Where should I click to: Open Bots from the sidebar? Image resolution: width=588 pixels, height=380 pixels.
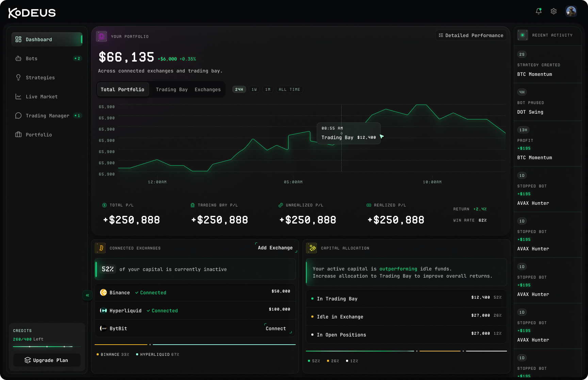(47, 59)
